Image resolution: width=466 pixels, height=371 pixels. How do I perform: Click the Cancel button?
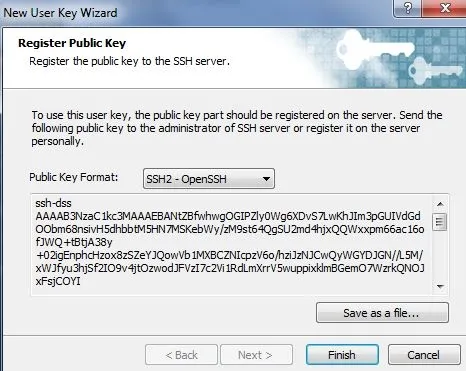click(x=424, y=355)
